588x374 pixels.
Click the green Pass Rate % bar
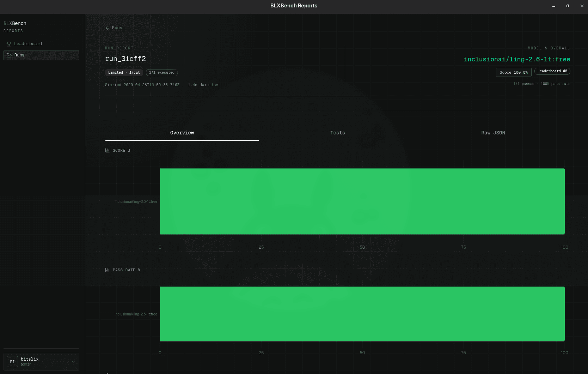(362, 314)
